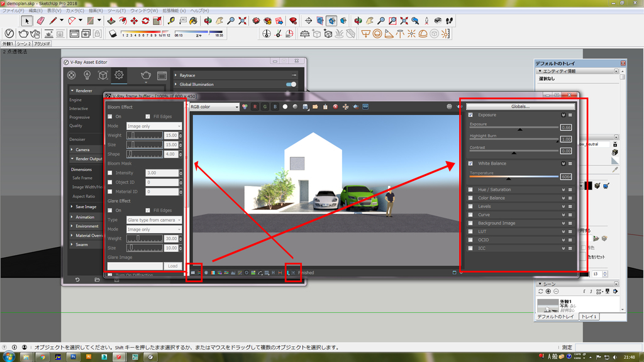Screen dimensions: 644x362
Task: Activate the Move tool
Action: 134,21
